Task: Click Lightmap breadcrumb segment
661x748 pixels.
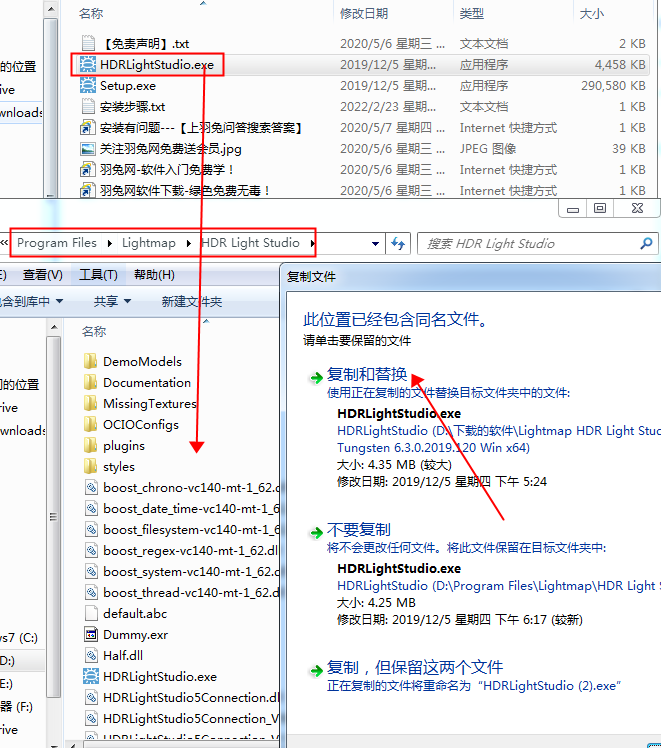Action: 149,243
